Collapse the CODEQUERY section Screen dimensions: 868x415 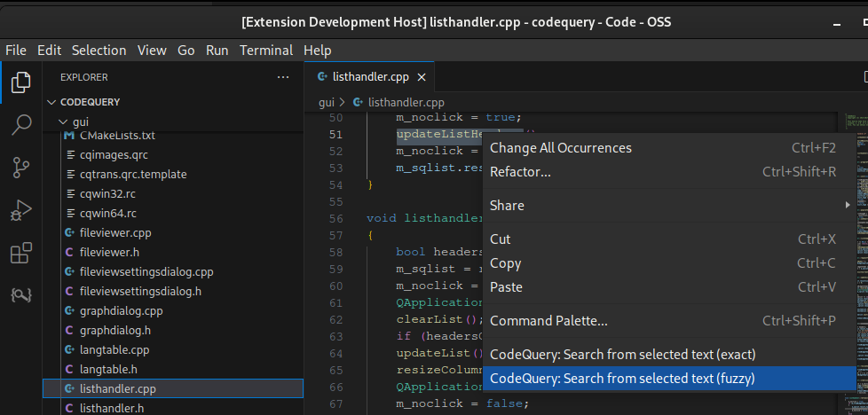coord(51,102)
